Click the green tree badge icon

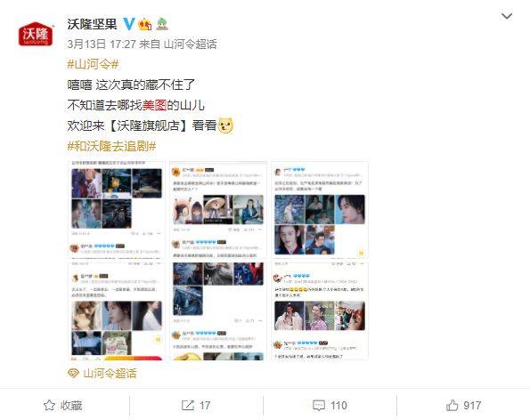point(162,24)
